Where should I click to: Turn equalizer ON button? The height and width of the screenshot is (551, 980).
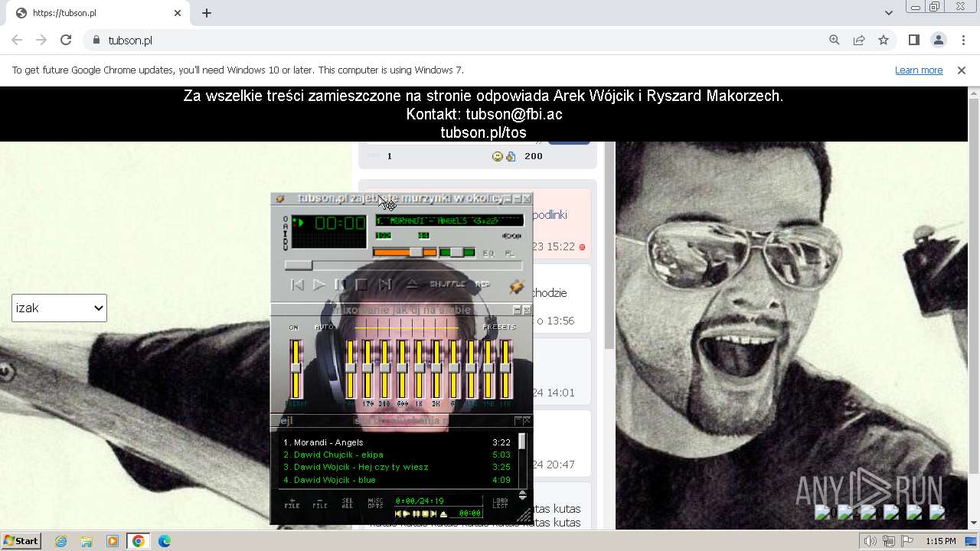(x=294, y=328)
